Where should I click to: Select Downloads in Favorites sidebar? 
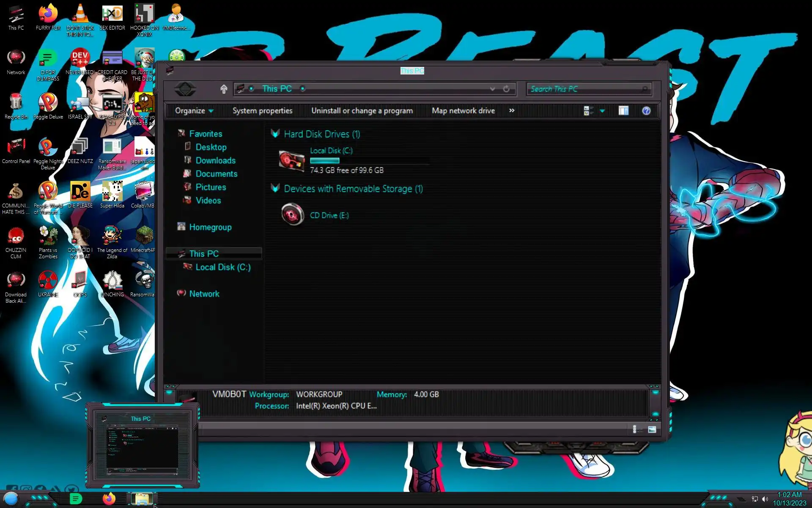tap(215, 160)
